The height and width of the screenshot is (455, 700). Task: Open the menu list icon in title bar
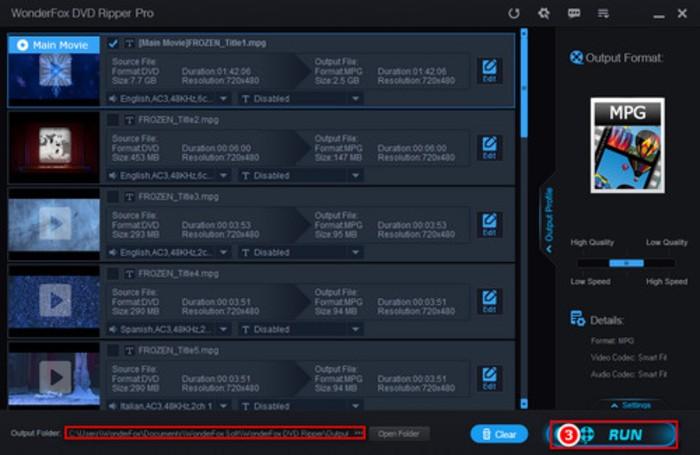coord(603,13)
